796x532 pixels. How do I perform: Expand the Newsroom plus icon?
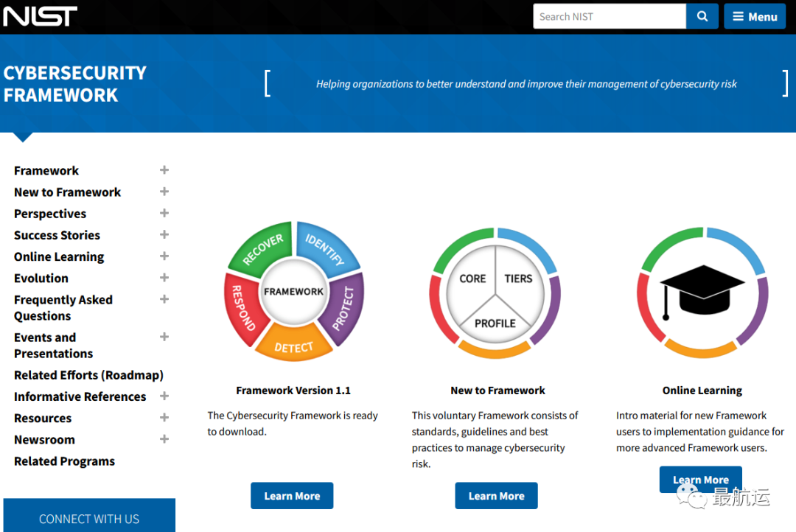[164, 438]
